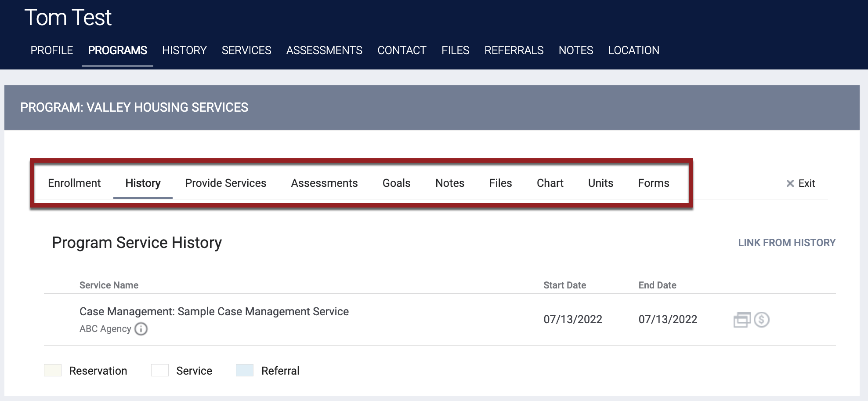Switch to the Forms tab
This screenshot has height=401, width=868.
pos(653,183)
